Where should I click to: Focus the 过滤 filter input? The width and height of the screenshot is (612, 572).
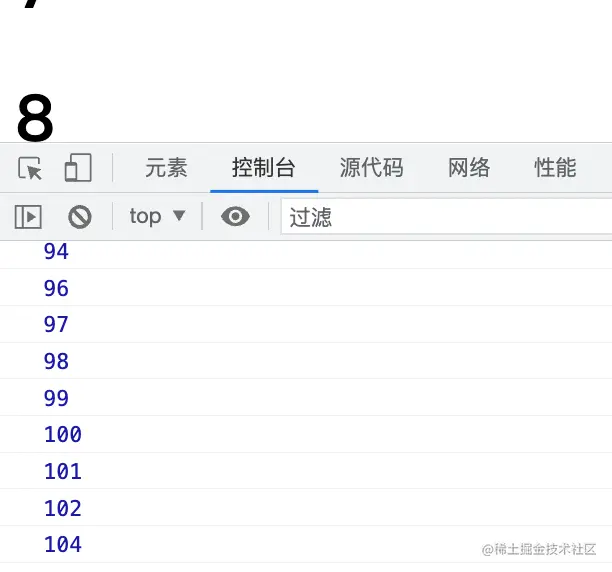(x=446, y=217)
